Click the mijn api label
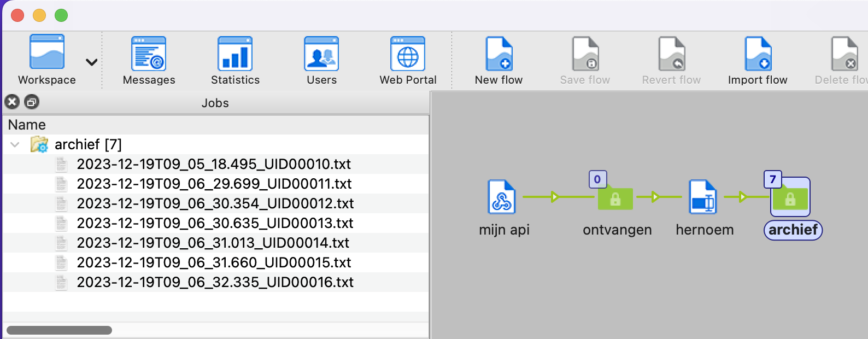 coord(504,230)
